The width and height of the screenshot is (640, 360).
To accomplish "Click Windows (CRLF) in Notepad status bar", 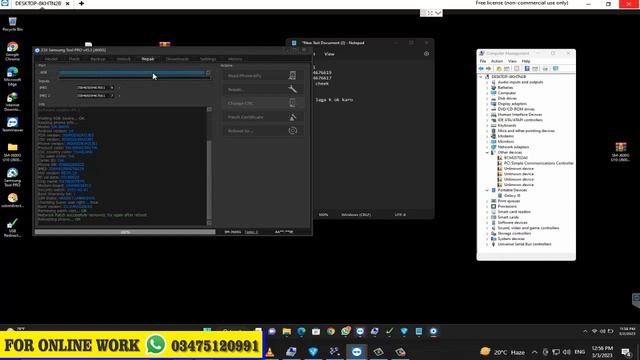I will click(356, 215).
